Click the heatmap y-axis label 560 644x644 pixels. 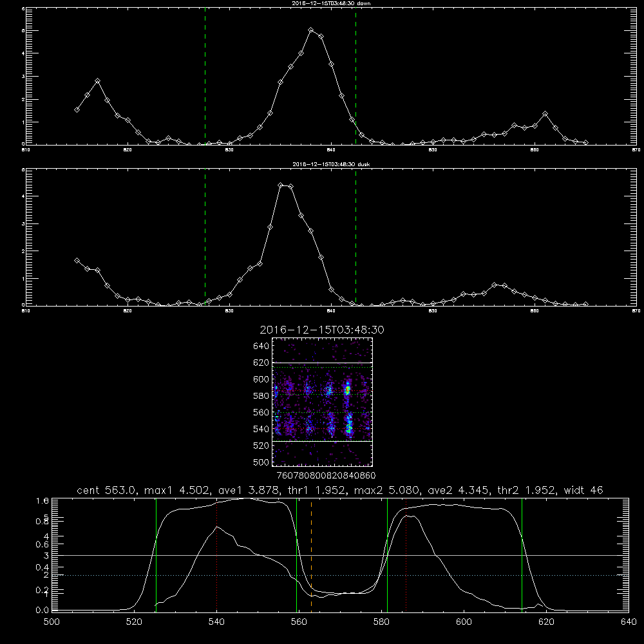click(x=261, y=412)
